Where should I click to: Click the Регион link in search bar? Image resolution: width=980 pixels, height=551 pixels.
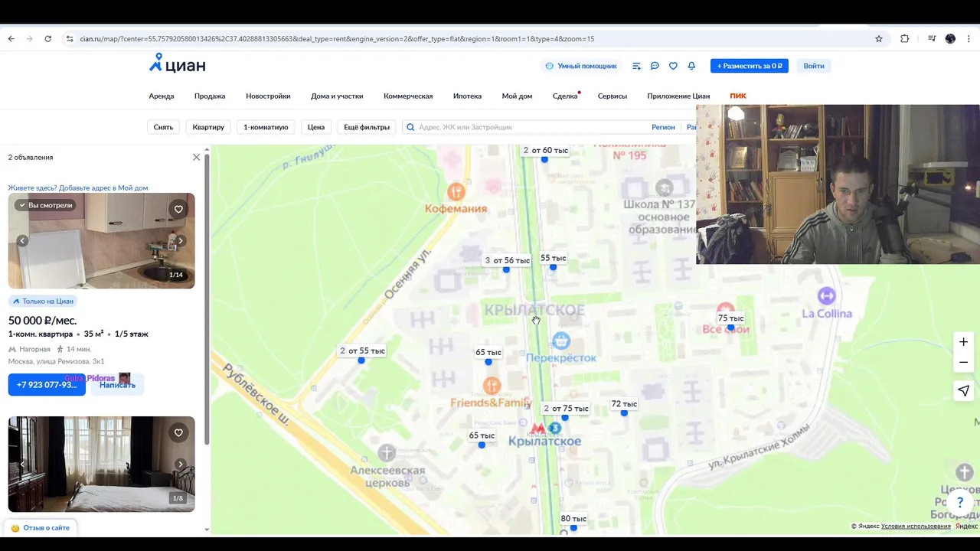pyautogui.click(x=663, y=127)
